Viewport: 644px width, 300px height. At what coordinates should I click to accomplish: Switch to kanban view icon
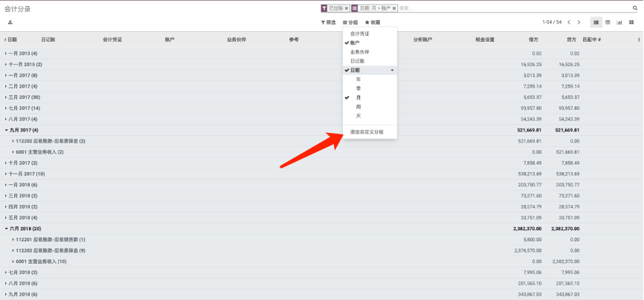tap(631, 22)
